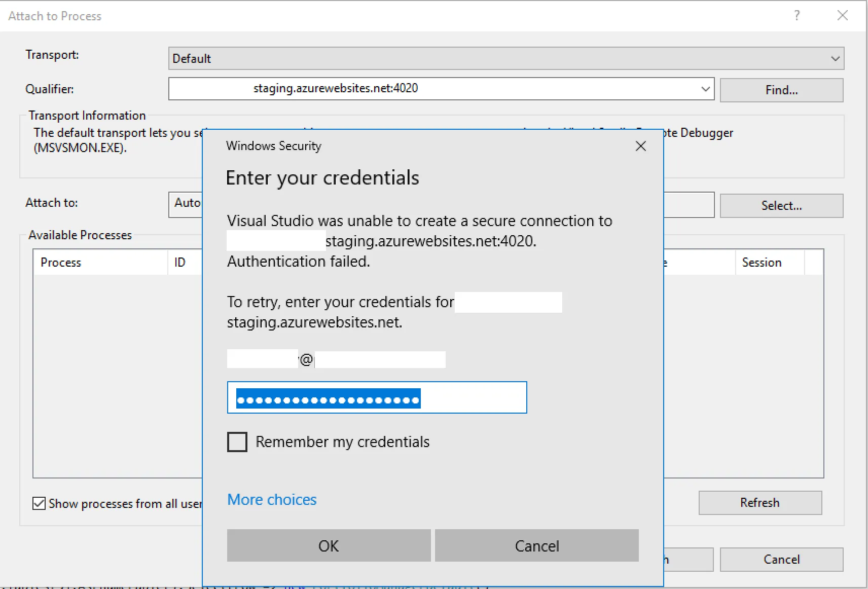Click the Refresh button
Viewport: 868px width, 589px height.
(x=760, y=503)
